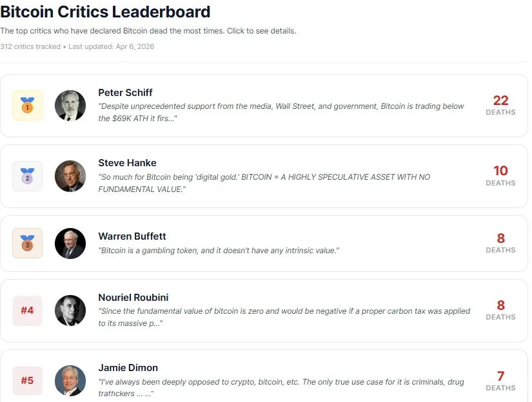Open Peter Schiff's profile photo

click(x=70, y=105)
